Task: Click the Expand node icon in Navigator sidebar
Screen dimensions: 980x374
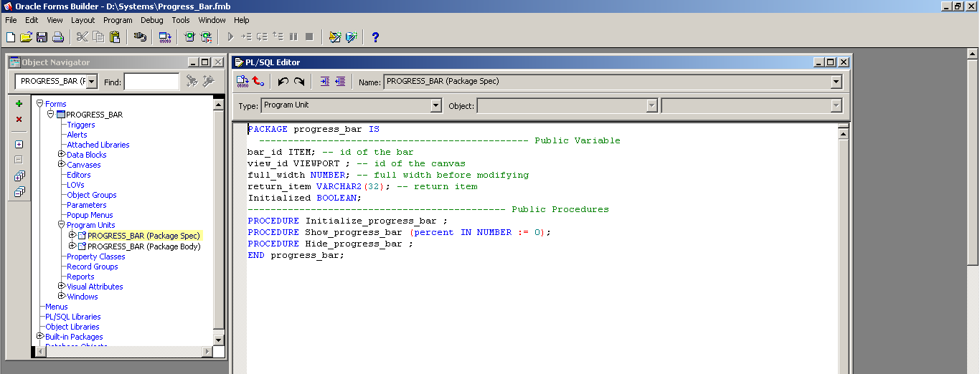Action: pyautogui.click(x=19, y=144)
